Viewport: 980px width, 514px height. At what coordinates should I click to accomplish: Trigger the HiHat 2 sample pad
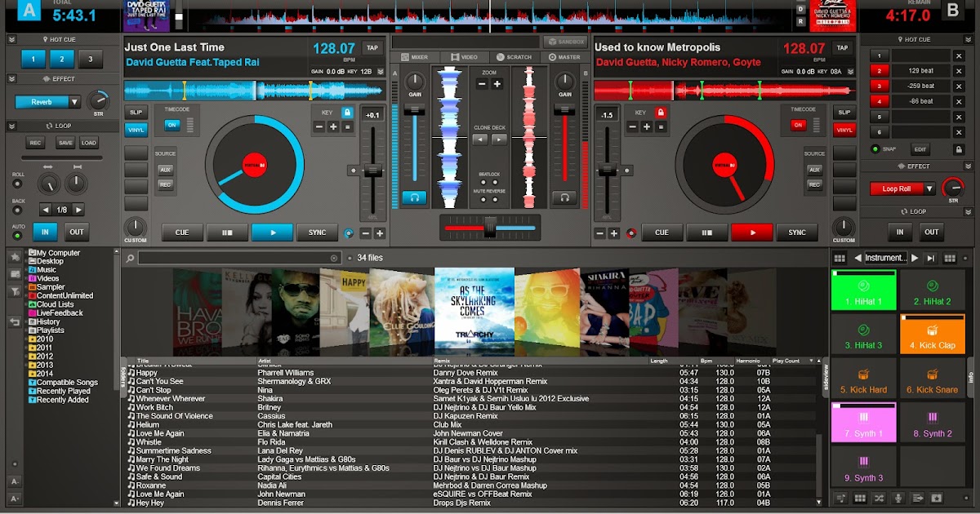(x=933, y=290)
